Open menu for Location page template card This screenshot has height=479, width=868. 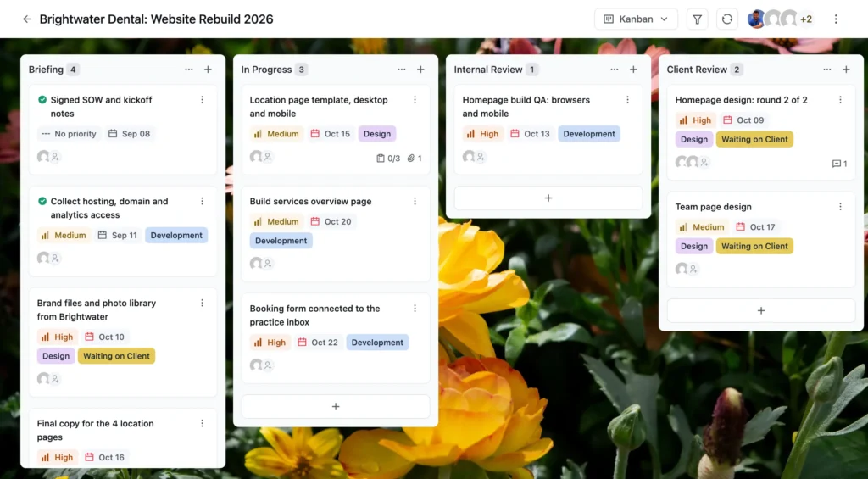[415, 100]
